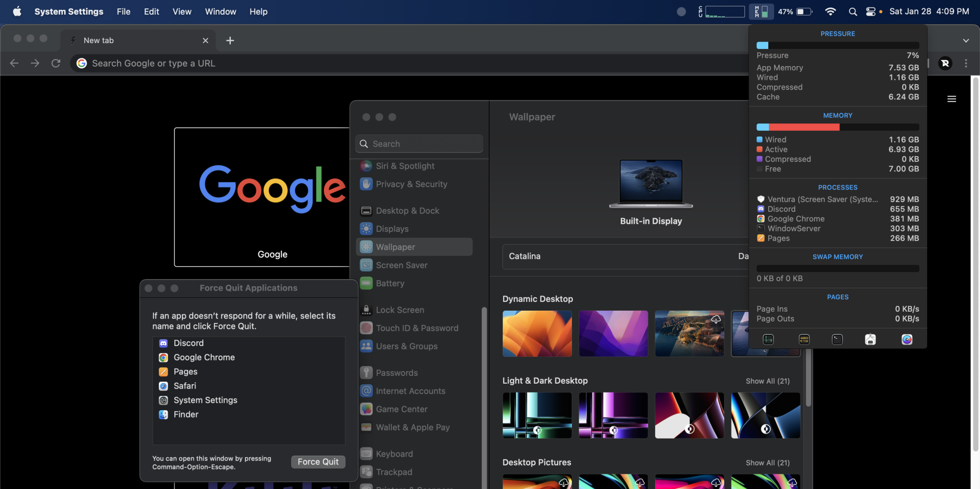
Task: Open the Window menu
Action: point(220,12)
